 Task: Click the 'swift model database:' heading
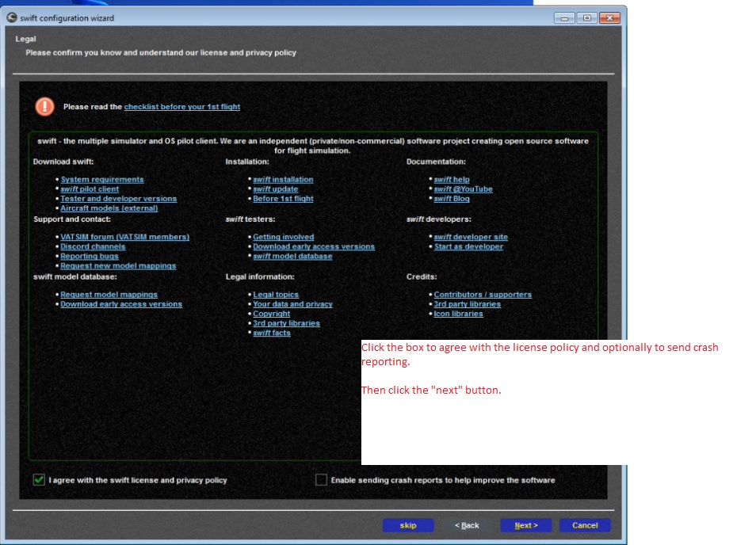click(x=74, y=276)
